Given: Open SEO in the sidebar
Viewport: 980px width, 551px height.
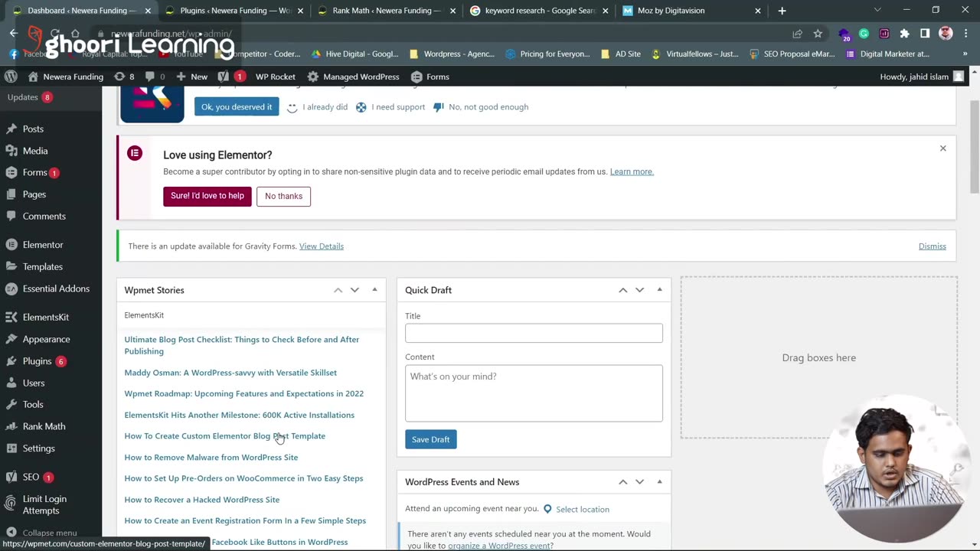Looking at the screenshot, I should [x=31, y=477].
